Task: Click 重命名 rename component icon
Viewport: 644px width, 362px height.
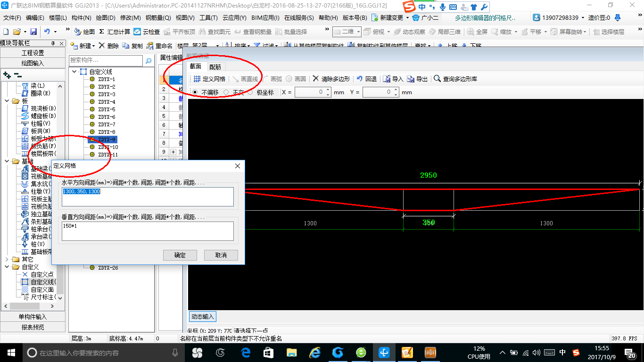Action: click(159, 46)
